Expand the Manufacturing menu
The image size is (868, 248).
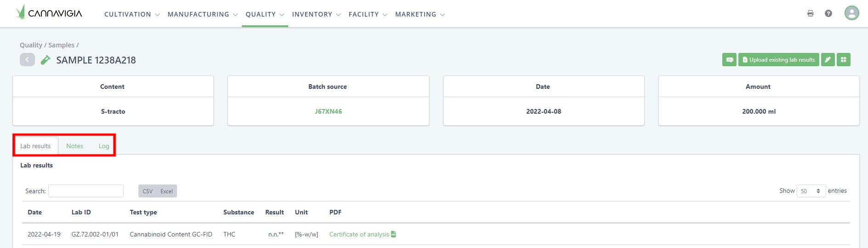[202, 14]
